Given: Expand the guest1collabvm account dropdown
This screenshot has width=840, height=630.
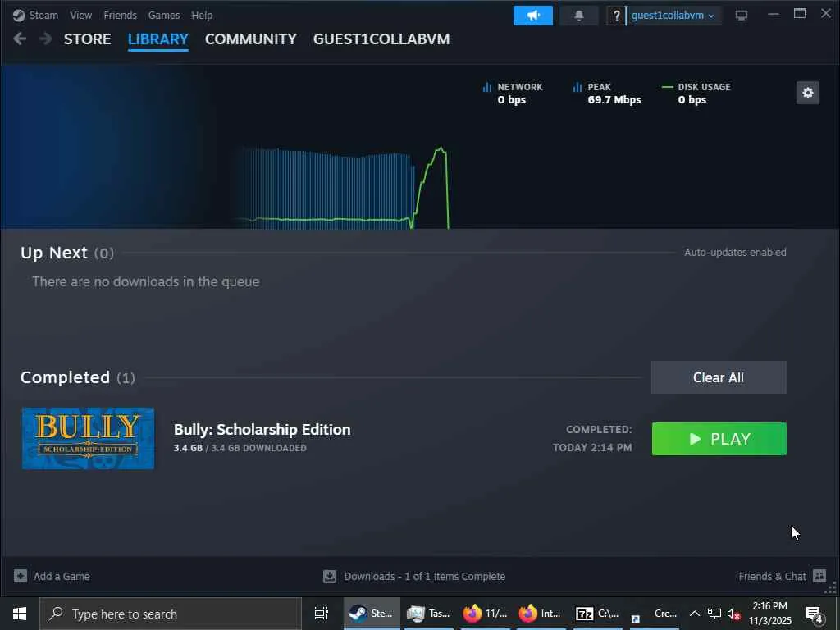Looking at the screenshot, I should [673, 16].
